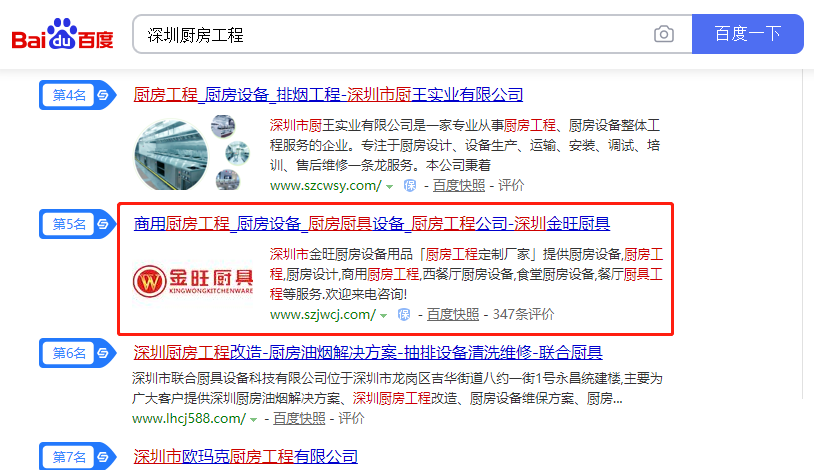This screenshot has width=814, height=470.
Task: Expand dropdown arrow next to www.lhcj588.com
Action: (x=253, y=420)
